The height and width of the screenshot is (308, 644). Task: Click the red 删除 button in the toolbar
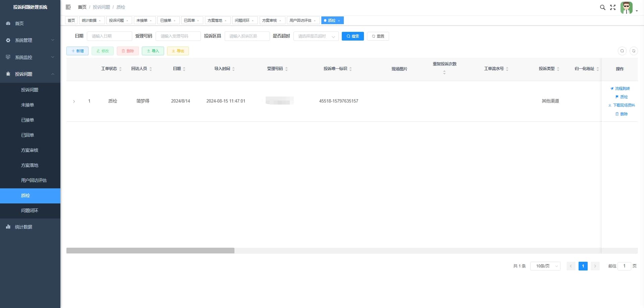128,51
